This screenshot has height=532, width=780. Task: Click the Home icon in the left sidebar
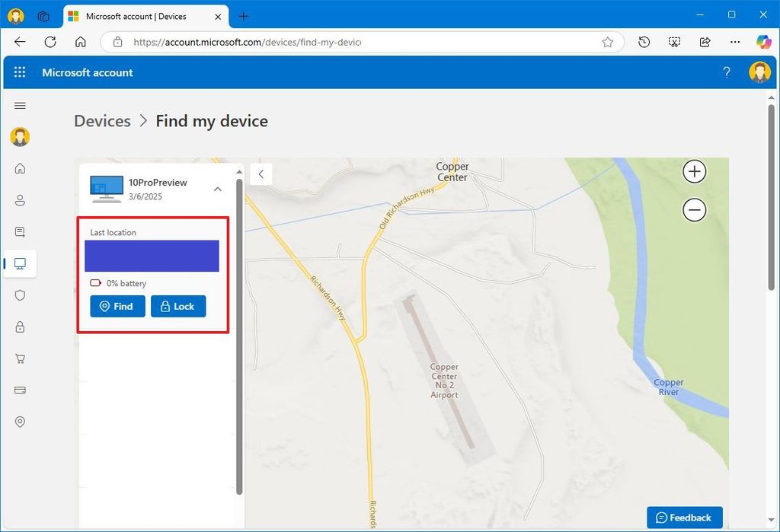[x=20, y=168]
